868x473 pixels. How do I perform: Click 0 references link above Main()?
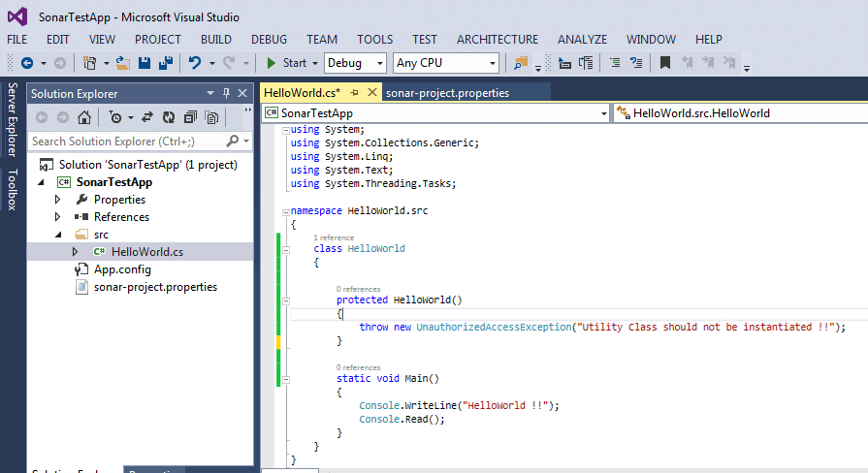coord(358,367)
